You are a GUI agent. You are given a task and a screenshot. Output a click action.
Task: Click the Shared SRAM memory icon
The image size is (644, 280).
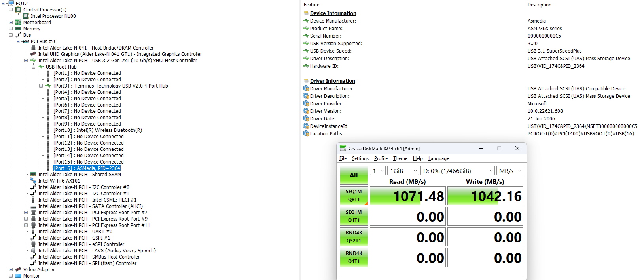click(33, 174)
